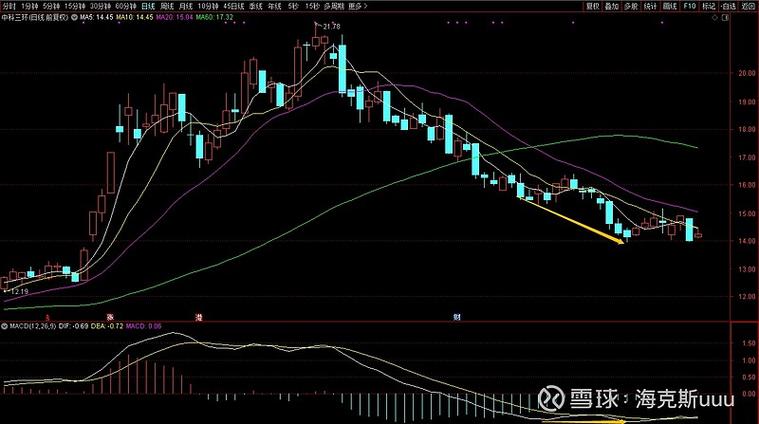This screenshot has width=759, height=424.
Task: Click the 港 event marker on time axis
Action: pyautogui.click(x=198, y=317)
